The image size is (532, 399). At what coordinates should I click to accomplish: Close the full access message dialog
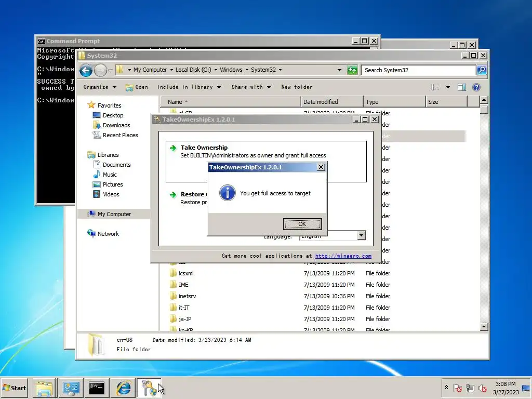coord(321,167)
